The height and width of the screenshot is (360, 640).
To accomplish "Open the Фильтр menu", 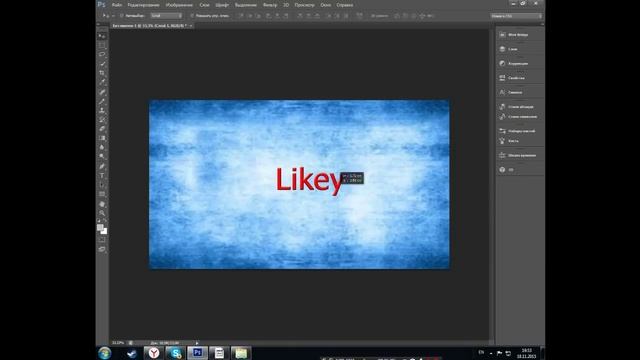I will pos(270,5).
